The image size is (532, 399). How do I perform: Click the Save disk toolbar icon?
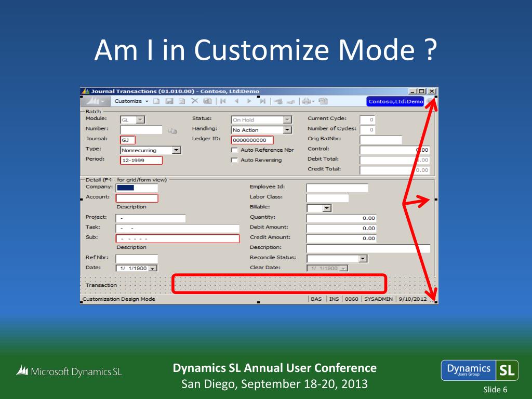(x=169, y=101)
